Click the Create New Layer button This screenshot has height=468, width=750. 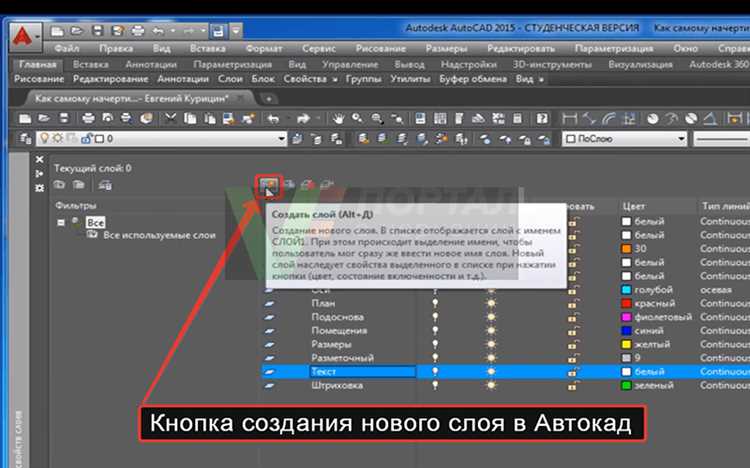267,185
